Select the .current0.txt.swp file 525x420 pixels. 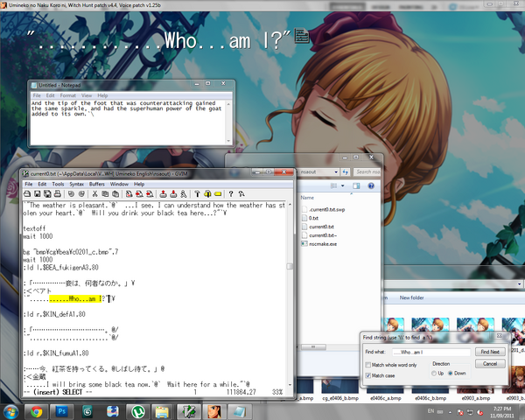pos(324,210)
